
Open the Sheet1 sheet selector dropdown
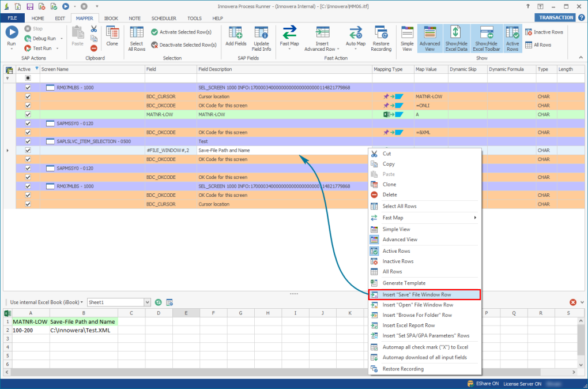[x=147, y=302]
